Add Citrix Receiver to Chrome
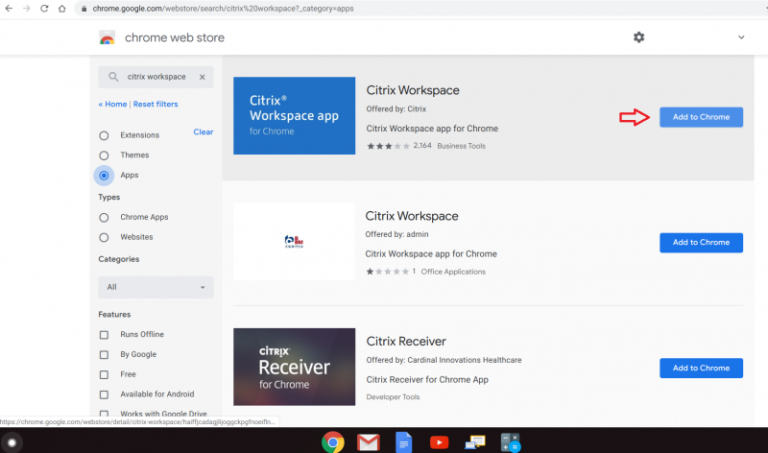 701,368
